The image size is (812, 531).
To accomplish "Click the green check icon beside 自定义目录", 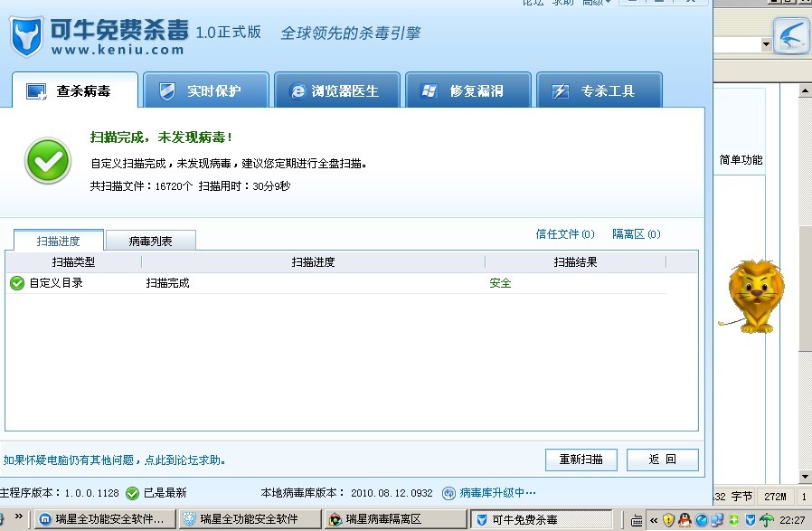I will [x=17, y=283].
